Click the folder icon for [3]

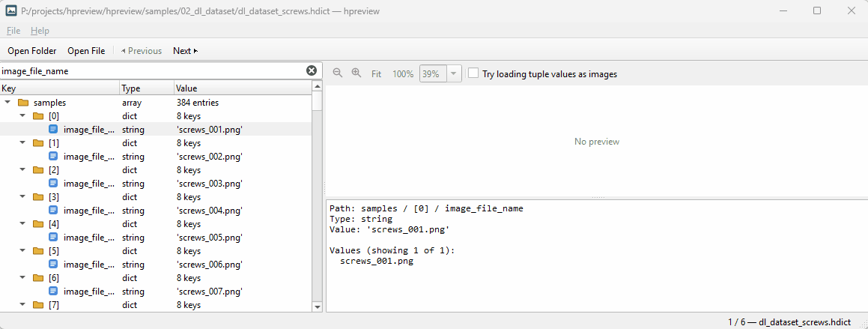38,197
